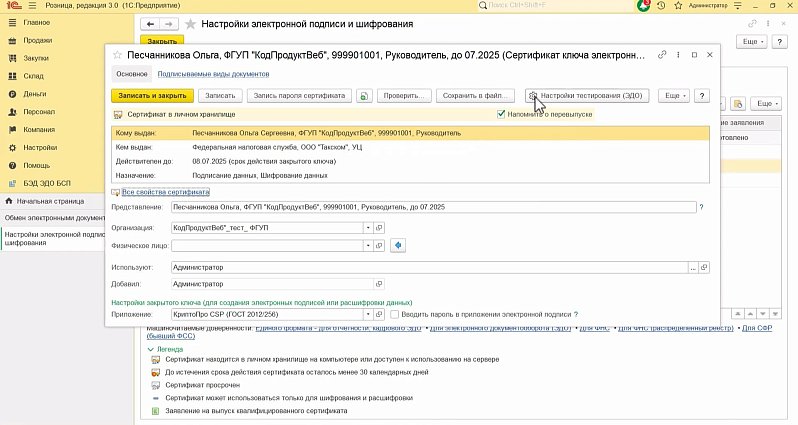Select Кем выдан row in certificate info

pyautogui.click(x=410, y=148)
